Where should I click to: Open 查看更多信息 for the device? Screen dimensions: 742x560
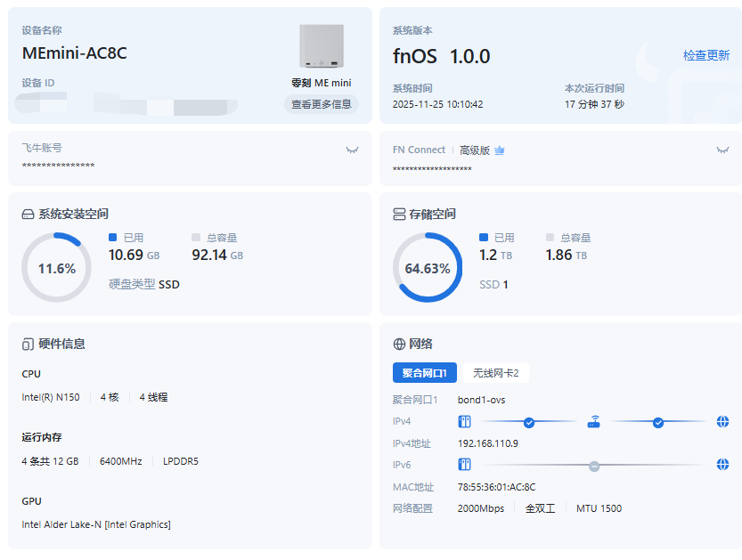(x=321, y=104)
